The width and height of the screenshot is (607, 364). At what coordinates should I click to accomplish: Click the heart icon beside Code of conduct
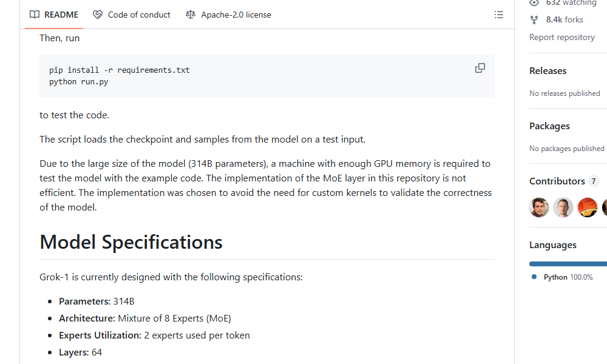click(98, 15)
